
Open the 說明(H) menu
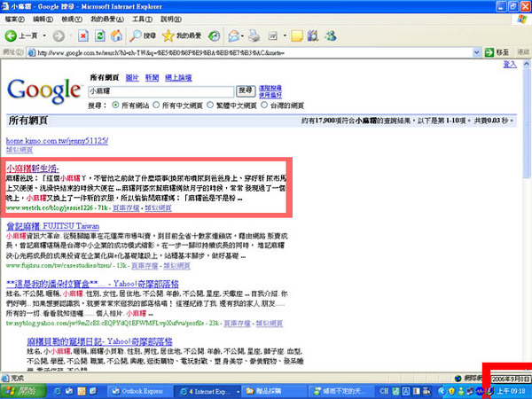(171, 20)
